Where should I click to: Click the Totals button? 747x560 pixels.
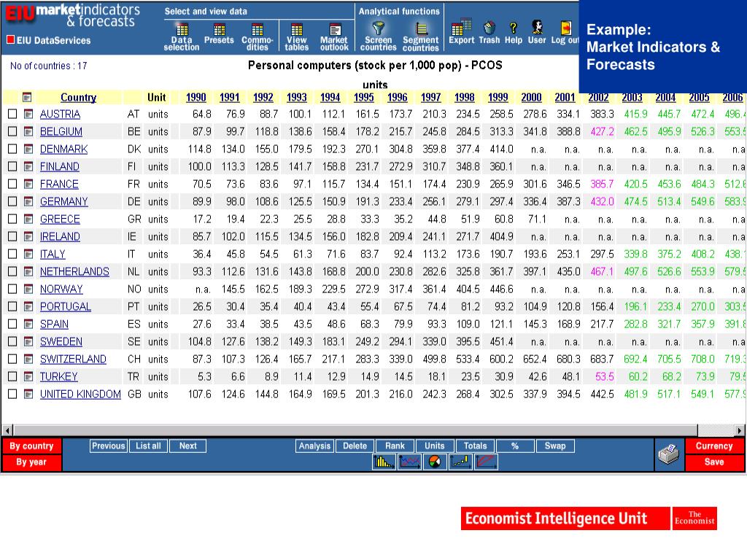click(x=475, y=446)
